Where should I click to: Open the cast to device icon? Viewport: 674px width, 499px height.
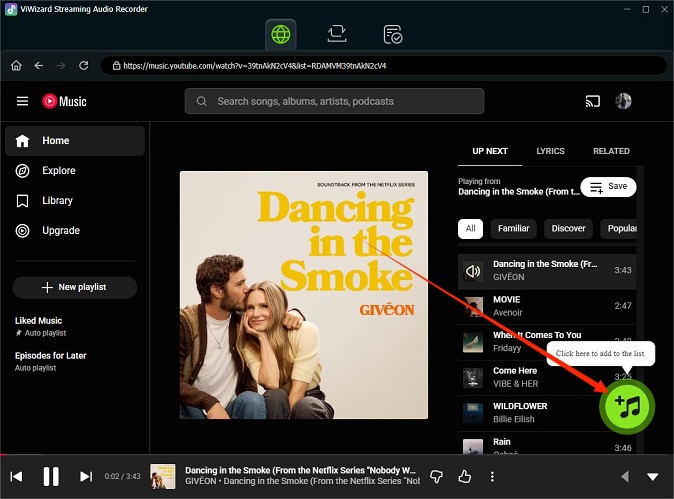click(592, 101)
